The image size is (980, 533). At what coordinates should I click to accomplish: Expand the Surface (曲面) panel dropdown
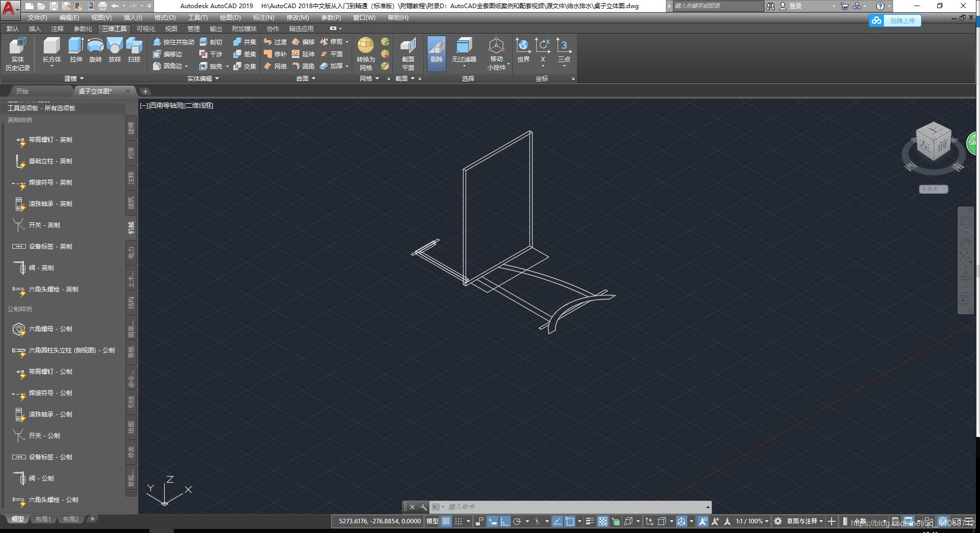pos(306,78)
